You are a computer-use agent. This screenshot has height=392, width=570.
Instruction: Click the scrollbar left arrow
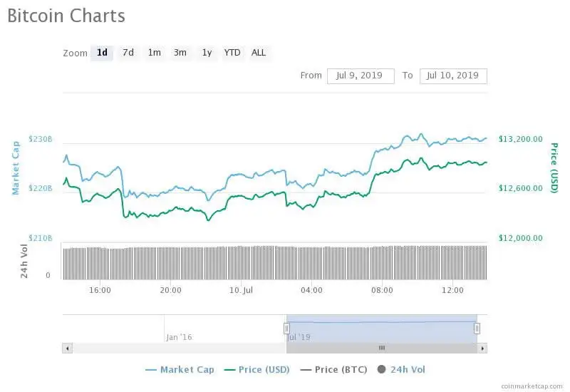pos(67,348)
